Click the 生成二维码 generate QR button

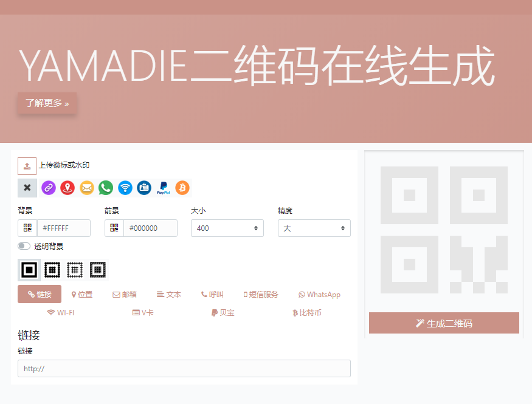[444, 323]
